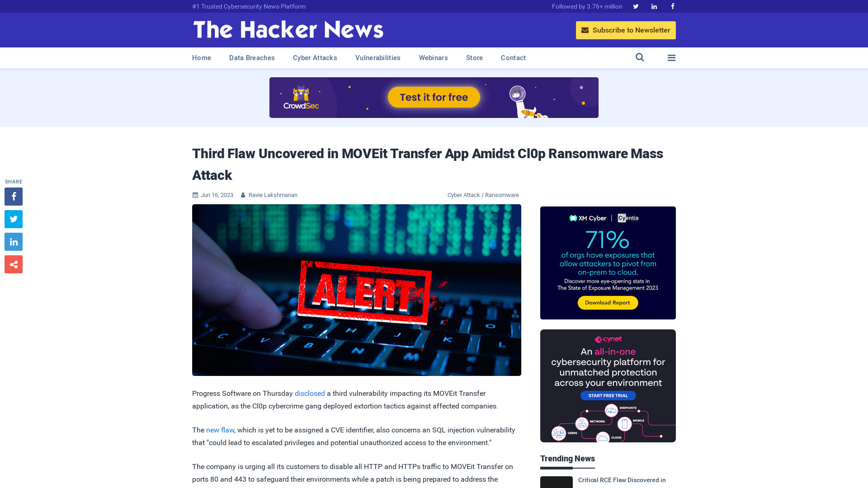The image size is (868, 488).
Task: Select the Vulnerabilities menu item
Action: coord(378,58)
